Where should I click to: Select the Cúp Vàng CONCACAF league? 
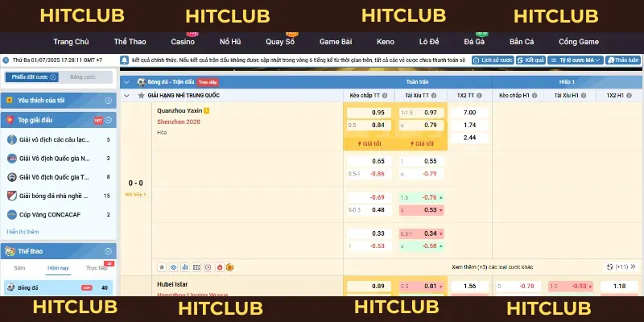point(58,214)
